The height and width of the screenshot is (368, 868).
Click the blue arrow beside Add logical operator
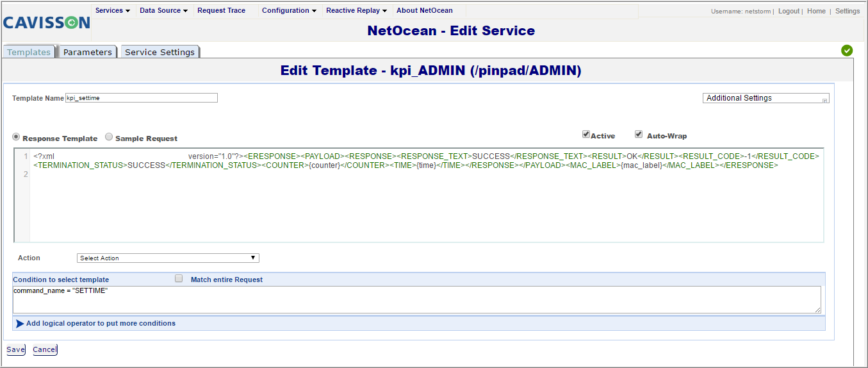point(20,324)
